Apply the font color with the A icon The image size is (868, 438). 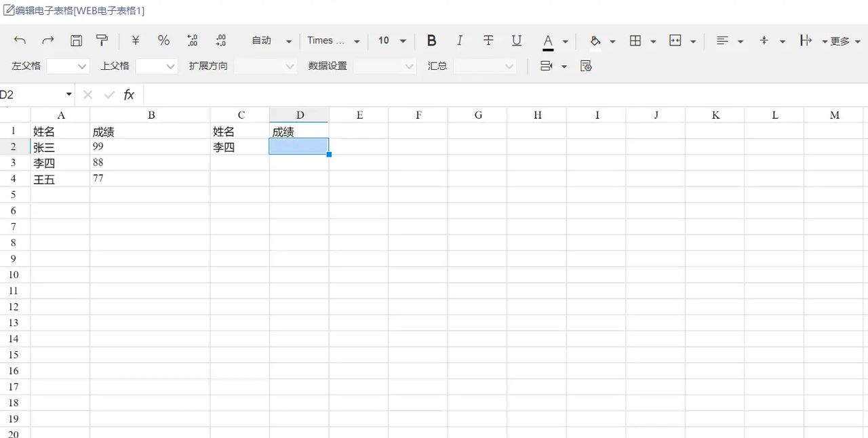[x=548, y=41]
